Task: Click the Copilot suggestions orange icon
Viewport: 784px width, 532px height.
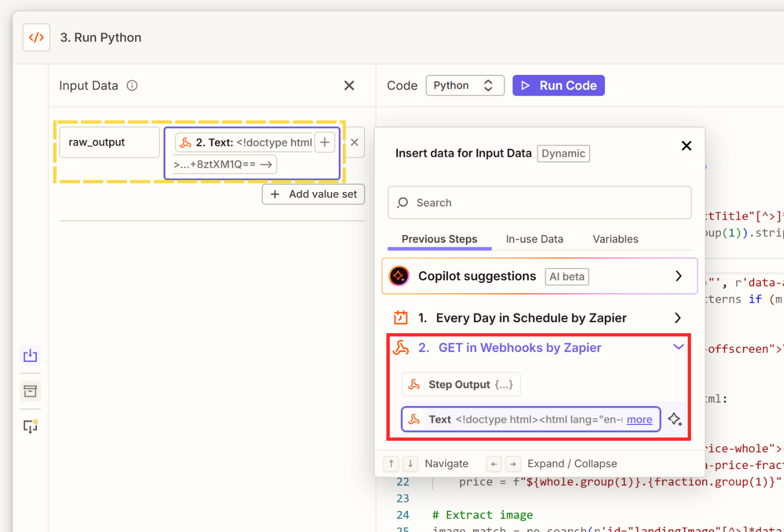Action: 399,276
